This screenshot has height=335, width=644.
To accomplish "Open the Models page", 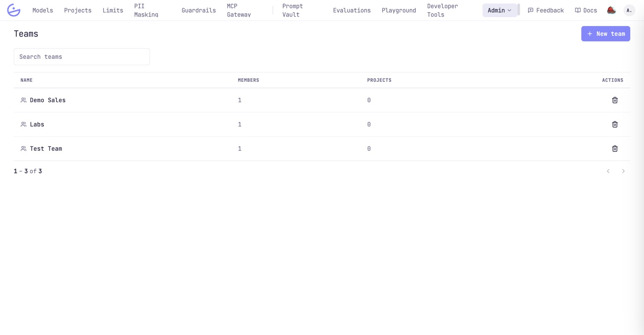I will coord(43,10).
